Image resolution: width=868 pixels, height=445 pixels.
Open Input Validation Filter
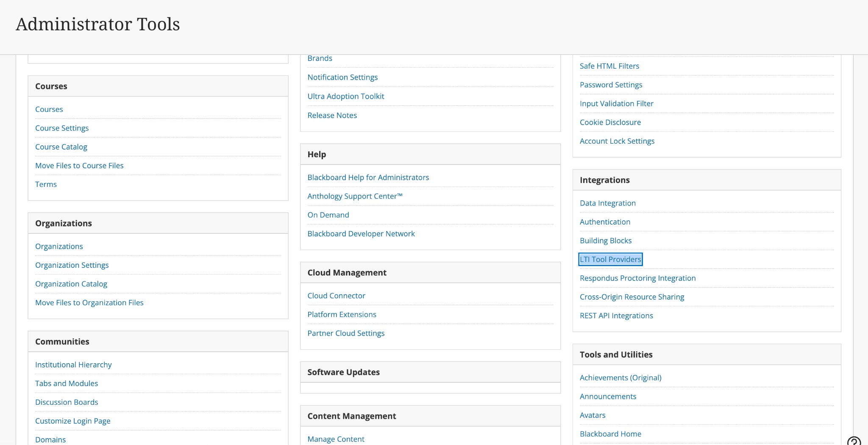point(617,104)
